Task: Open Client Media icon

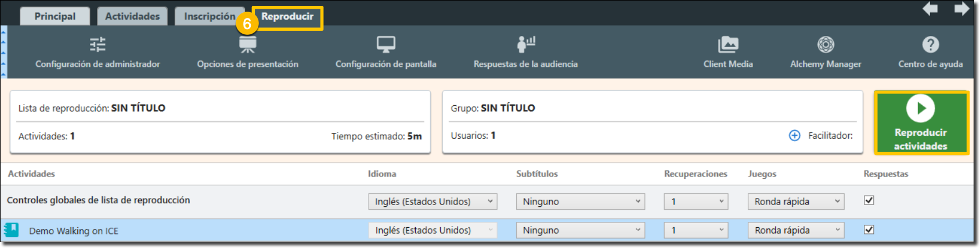Action: [727, 45]
